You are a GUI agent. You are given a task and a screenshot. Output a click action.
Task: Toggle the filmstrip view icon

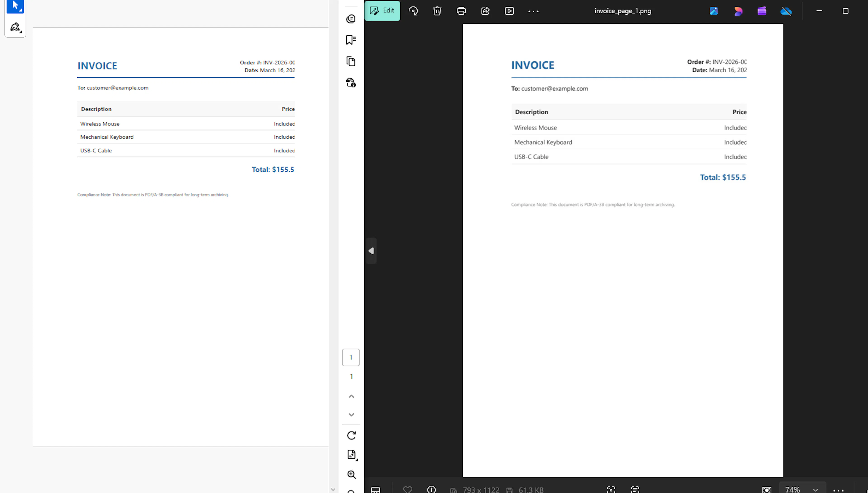(x=375, y=489)
